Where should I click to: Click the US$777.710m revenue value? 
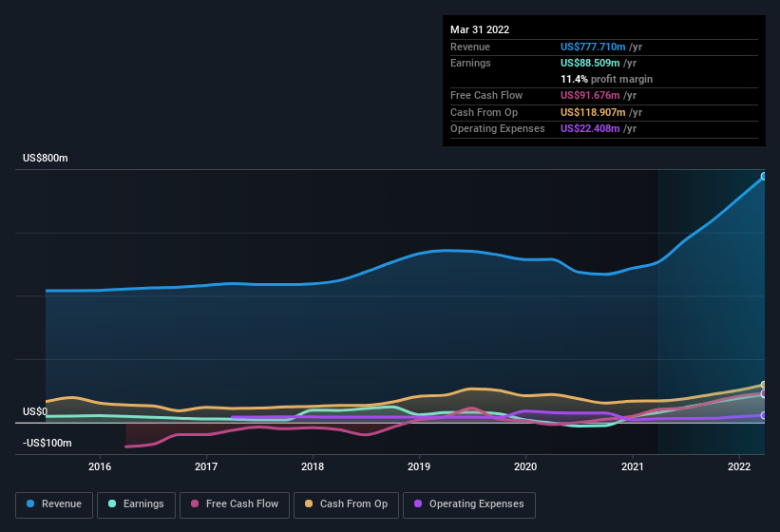pos(593,47)
